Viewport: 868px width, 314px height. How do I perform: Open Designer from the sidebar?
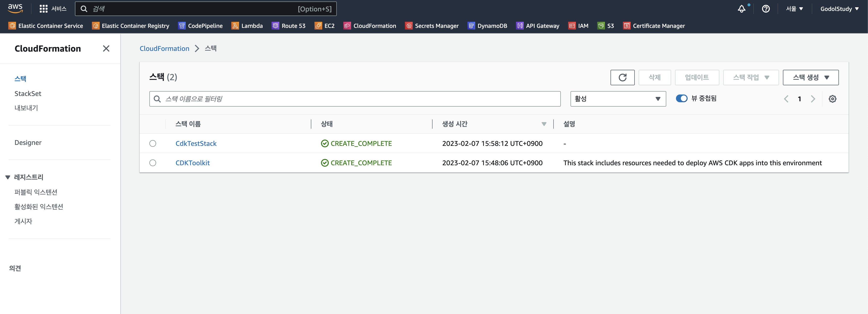28,143
